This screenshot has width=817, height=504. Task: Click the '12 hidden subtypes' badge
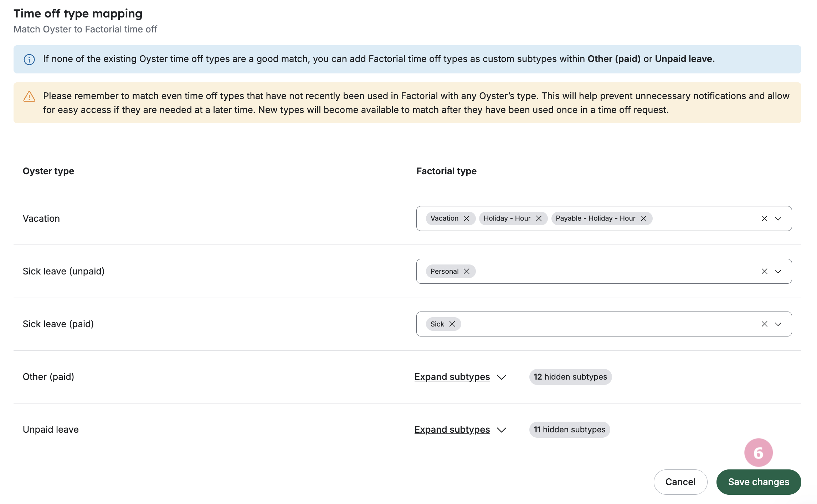(x=570, y=377)
